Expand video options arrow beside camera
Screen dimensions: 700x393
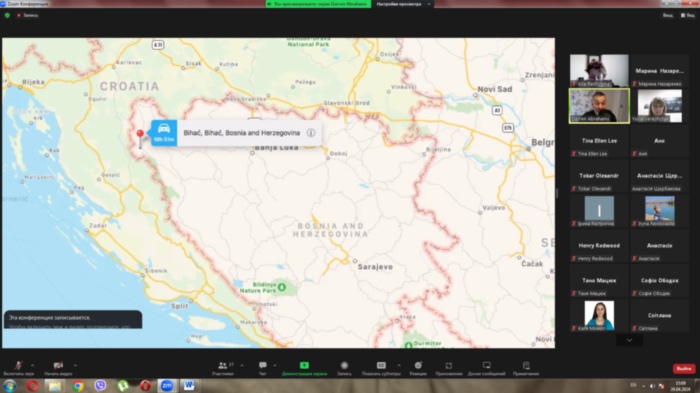pyautogui.click(x=75, y=365)
